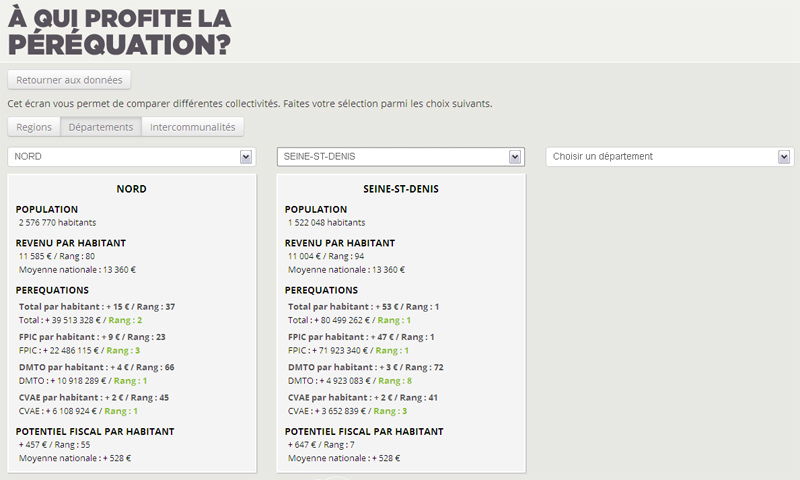Screen dimensions: 800x480
Task: Expand the NORD department dropdown
Action: tap(132, 157)
